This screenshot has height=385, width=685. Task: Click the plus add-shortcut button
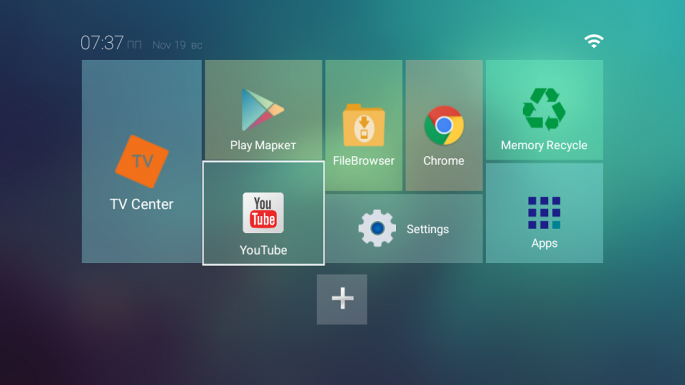tap(342, 299)
